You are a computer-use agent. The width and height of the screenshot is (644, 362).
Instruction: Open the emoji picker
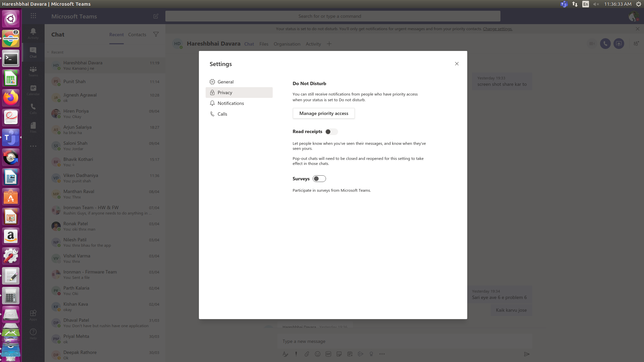click(318, 354)
